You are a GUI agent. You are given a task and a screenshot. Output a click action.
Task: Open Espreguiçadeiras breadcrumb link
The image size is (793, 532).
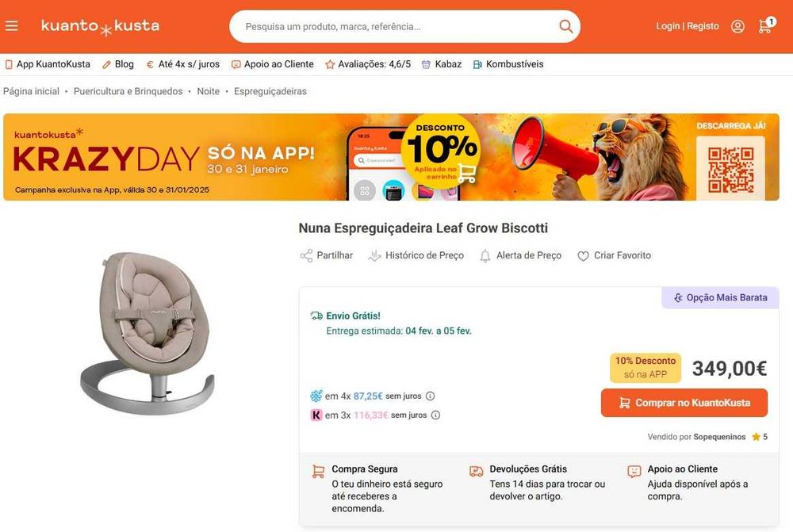tap(270, 91)
